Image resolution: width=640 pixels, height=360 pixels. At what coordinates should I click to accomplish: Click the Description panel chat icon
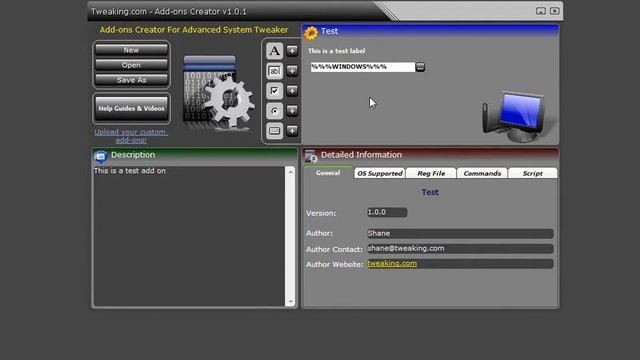pos(100,156)
